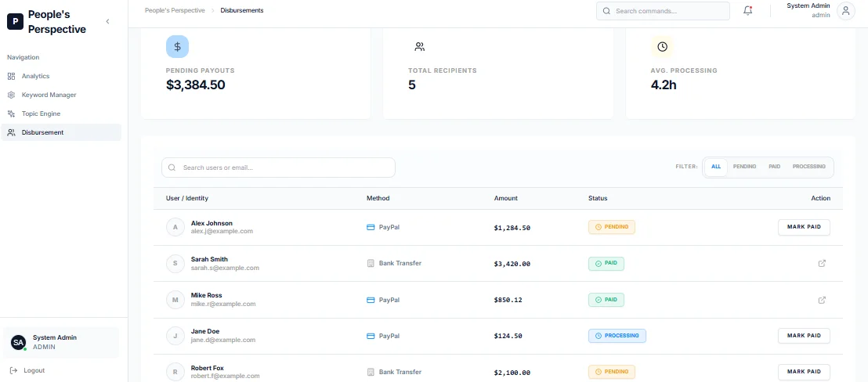Click the PayPal card icon in Alex Johnson's row
This screenshot has height=382, width=868.
[x=371, y=227]
